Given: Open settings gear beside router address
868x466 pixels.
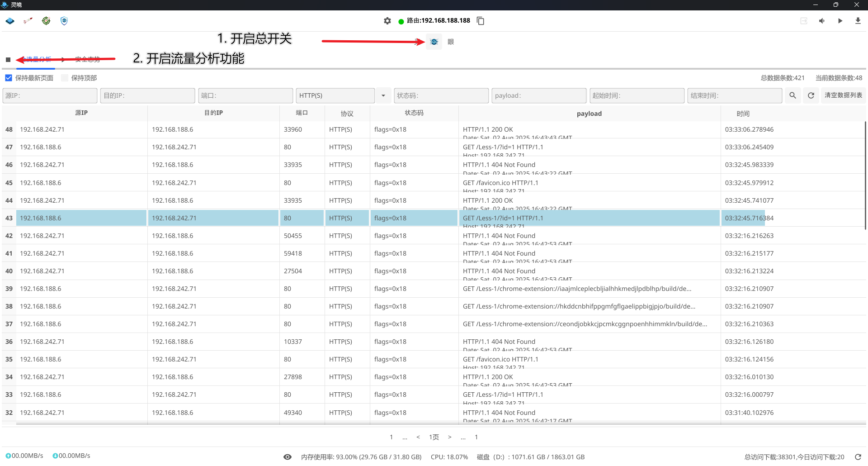Looking at the screenshot, I should click(x=387, y=21).
